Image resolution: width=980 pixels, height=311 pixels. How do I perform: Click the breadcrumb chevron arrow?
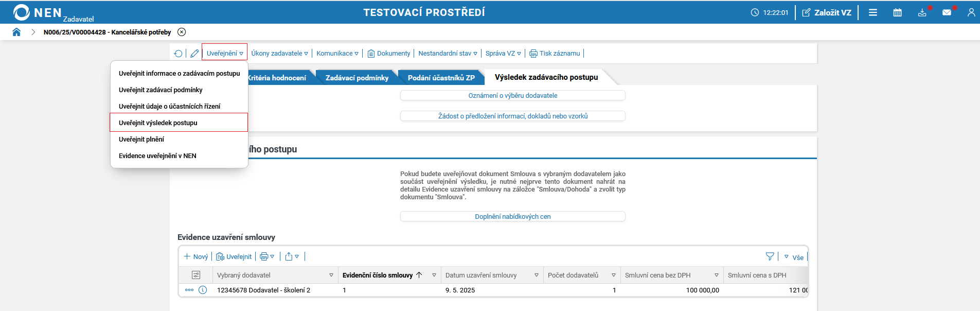click(33, 32)
